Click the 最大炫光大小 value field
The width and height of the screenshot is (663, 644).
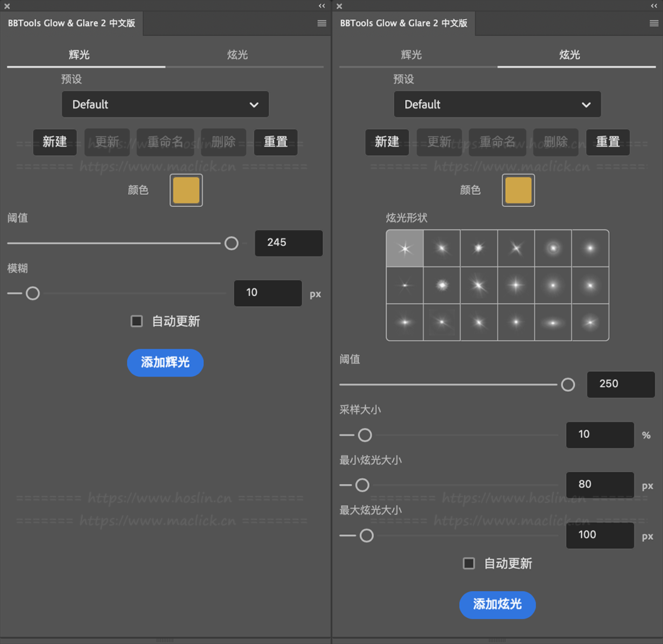[x=599, y=535]
